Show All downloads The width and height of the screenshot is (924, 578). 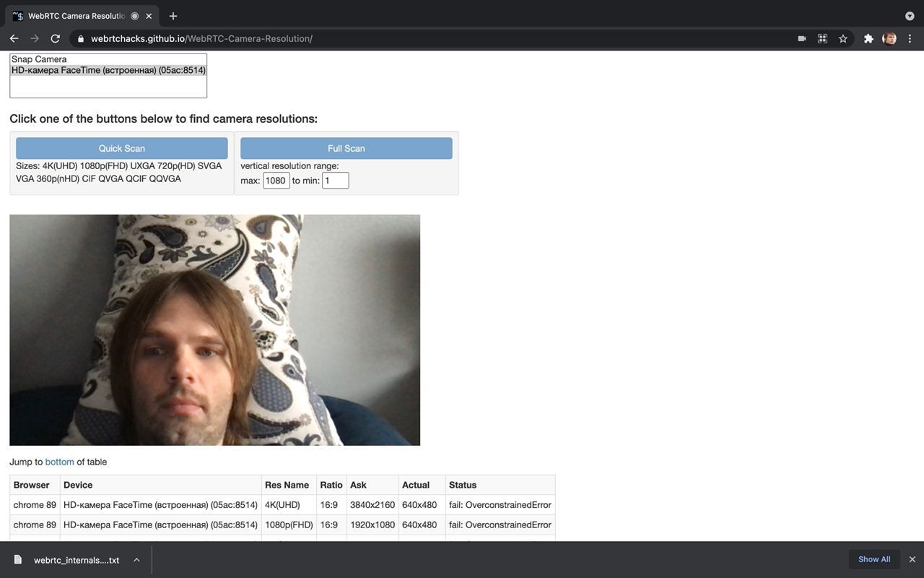click(x=874, y=559)
